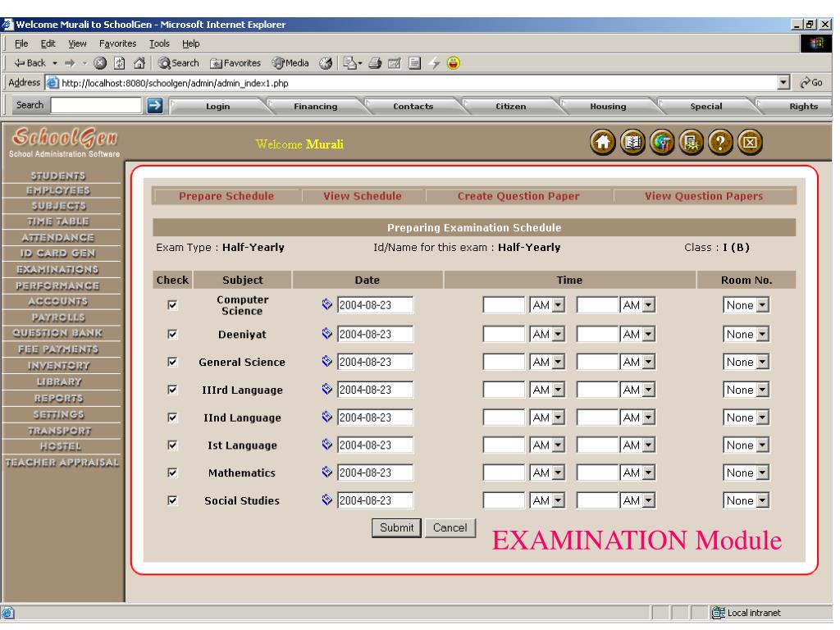Click the logout X icon in header
The image size is (840, 630).
tap(750, 143)
